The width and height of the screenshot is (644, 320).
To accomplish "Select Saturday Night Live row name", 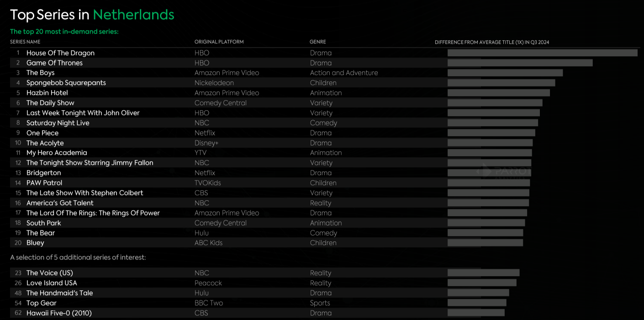I will point(58,123).
